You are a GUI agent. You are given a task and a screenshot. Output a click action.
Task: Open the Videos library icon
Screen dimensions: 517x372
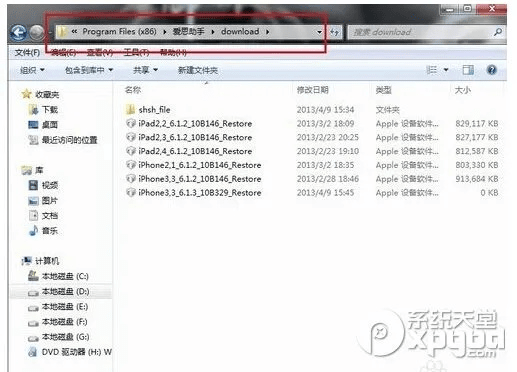coord(33,185)
